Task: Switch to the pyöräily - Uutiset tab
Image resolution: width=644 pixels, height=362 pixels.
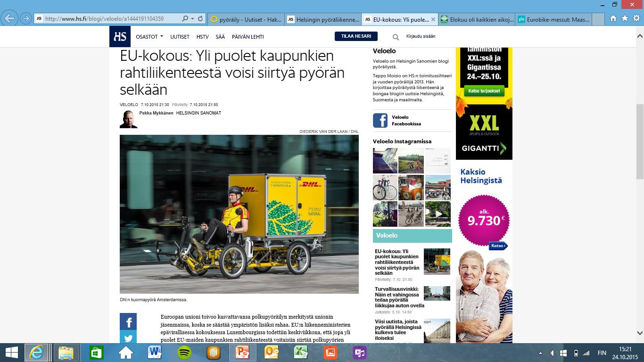Action: pyautogui.click(x=246, y=19)
